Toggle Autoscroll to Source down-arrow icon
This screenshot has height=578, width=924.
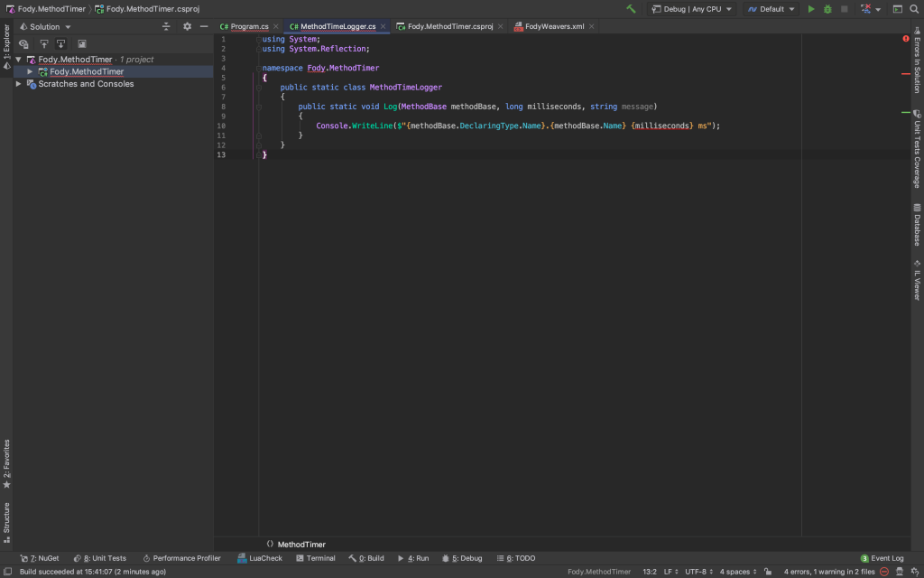pyautogui.click(x=60, y=43)
